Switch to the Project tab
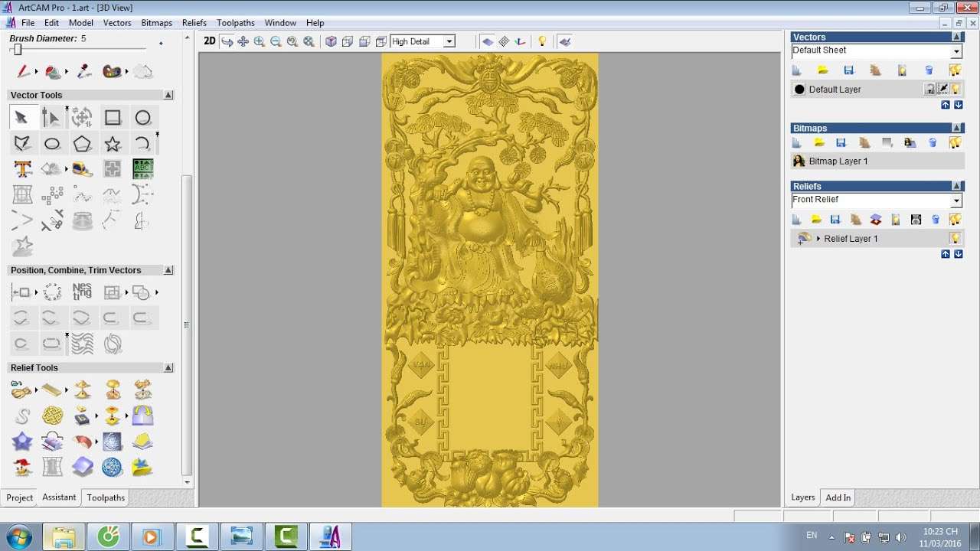Viewport: 980px width, 551px height. point(20,497)
